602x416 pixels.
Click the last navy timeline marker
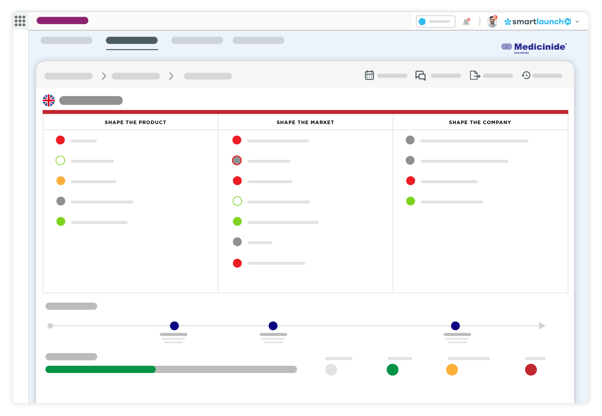coord(455,326)
